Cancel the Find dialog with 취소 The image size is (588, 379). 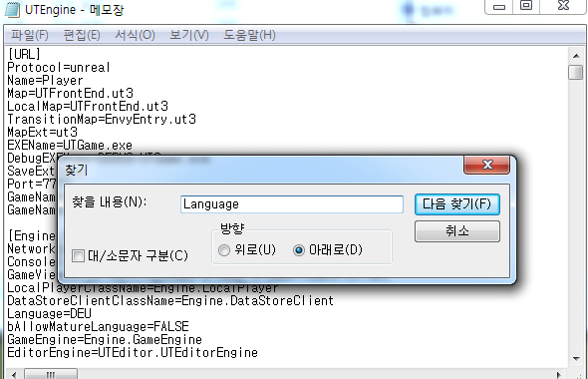tap(457, 230)
